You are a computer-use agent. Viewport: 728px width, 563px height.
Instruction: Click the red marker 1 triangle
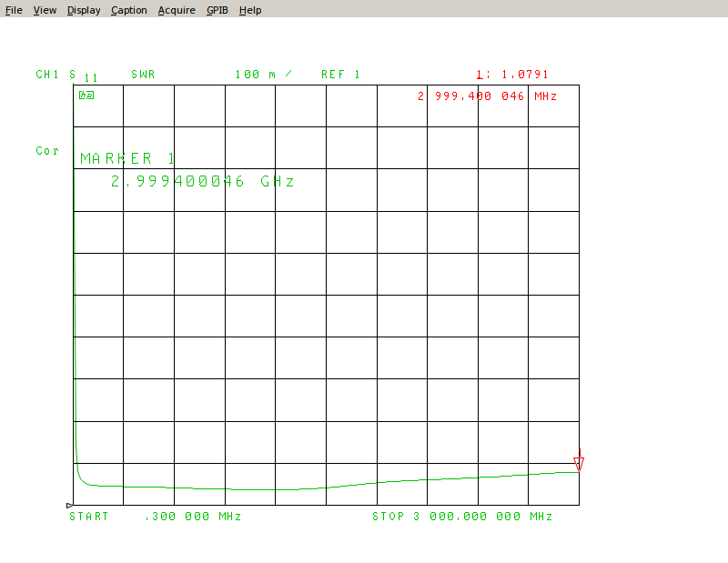click(579, 464)
